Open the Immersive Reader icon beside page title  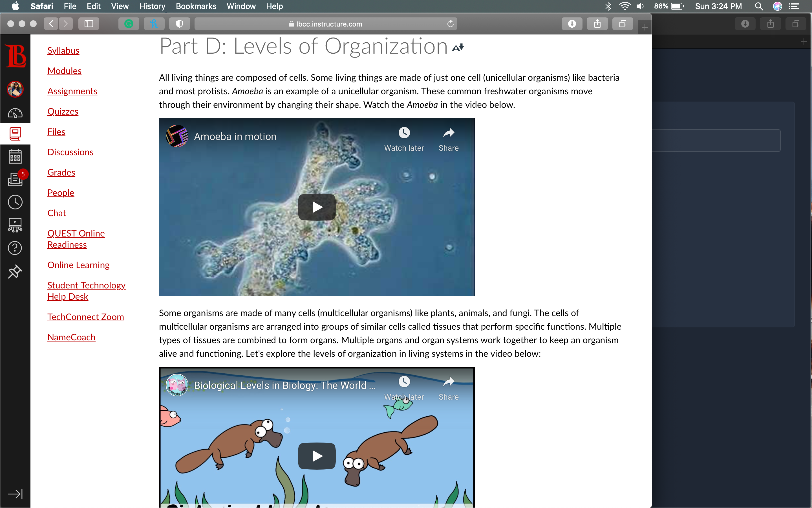pos(458,47)
